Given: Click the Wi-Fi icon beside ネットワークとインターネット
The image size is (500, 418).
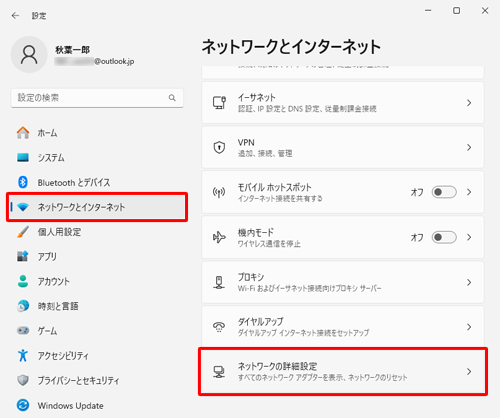Looking at the screenshot, I should pos(23,207).
